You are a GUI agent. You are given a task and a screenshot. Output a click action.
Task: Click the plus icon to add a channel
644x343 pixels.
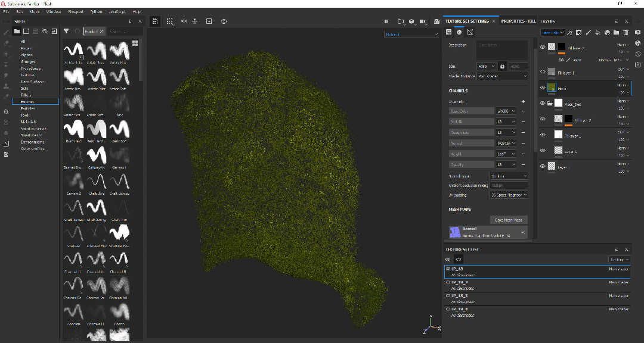coord(523,102)
